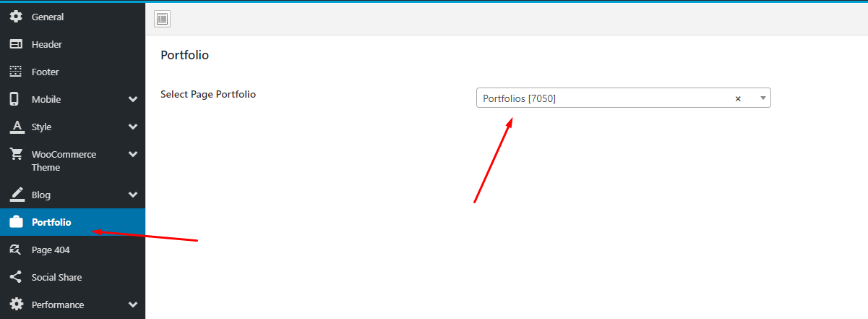This screenshot has width=868, height=319.
Task: Open the Select Page Portfolio dropdown arrow
Action: 762,98
